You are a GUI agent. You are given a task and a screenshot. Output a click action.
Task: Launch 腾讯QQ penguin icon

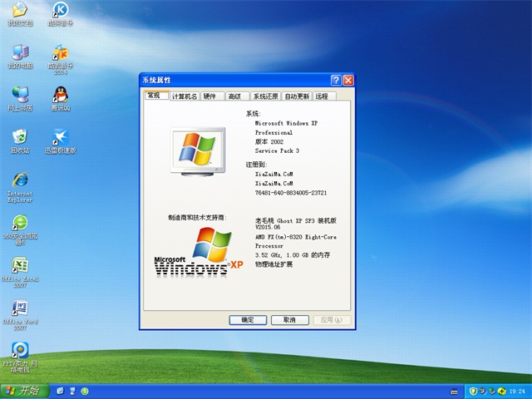pos(60,95)
